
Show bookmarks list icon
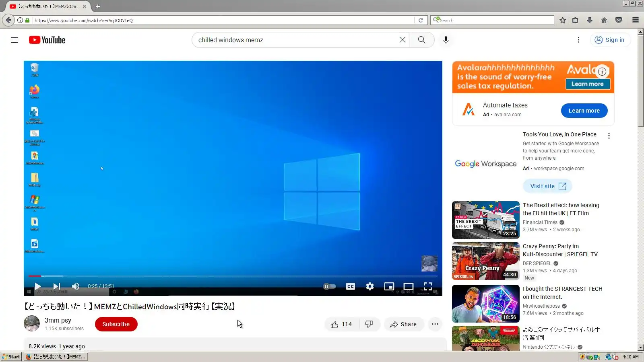click(575, 20)
